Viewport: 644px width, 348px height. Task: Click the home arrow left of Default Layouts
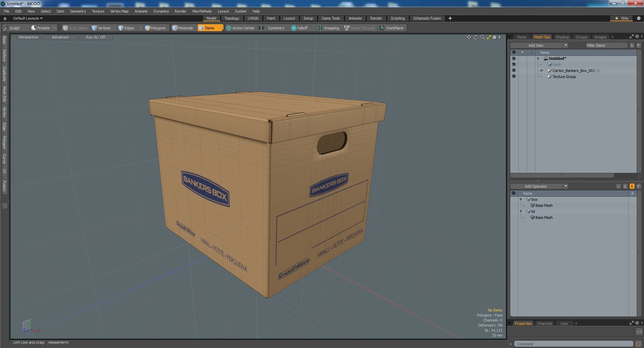click(x=5, y=18)
